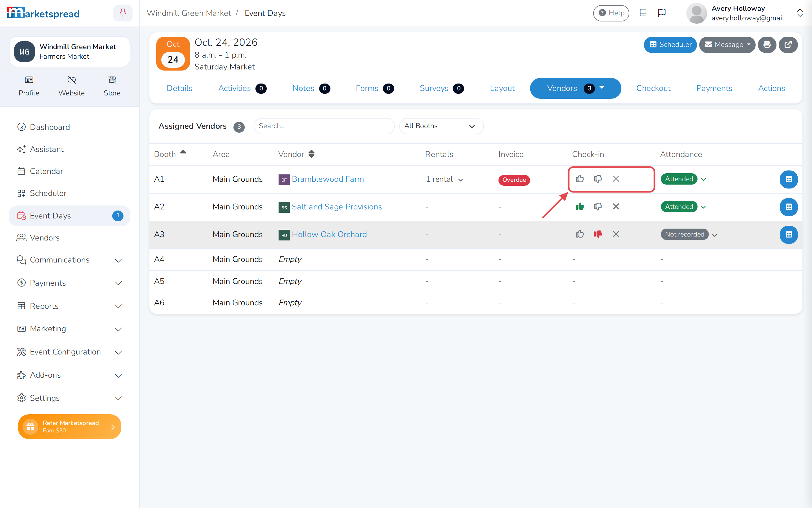Expand the Communications sidebar section

tap(69, 260)
